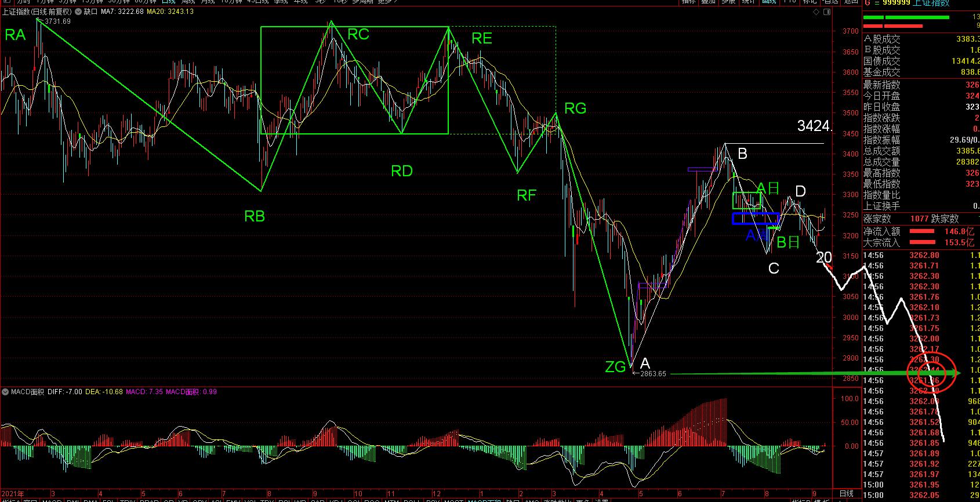Click the MACD面积 indicator title
Viewport: 980px width, 502px height.
[28, 392]
